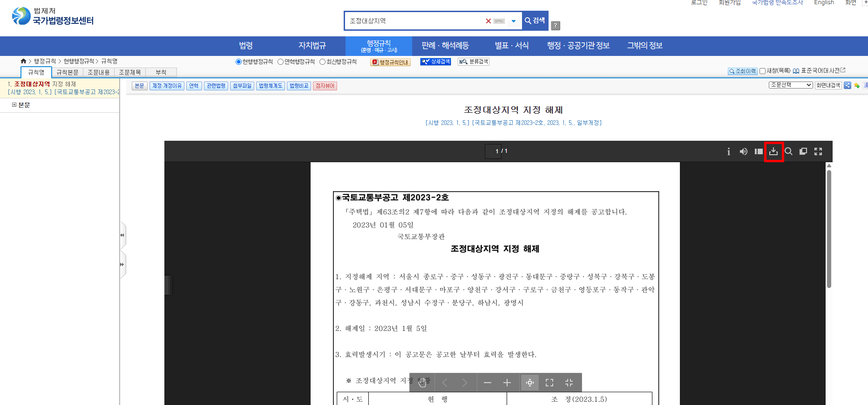Clear search text with red X
The image size is (868, 405).
(x=488, y=21)
